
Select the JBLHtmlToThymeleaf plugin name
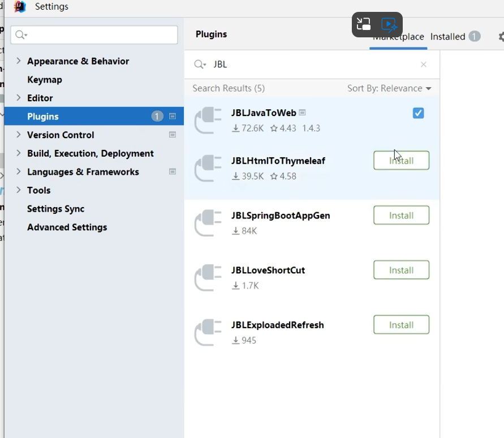[278, 161]
